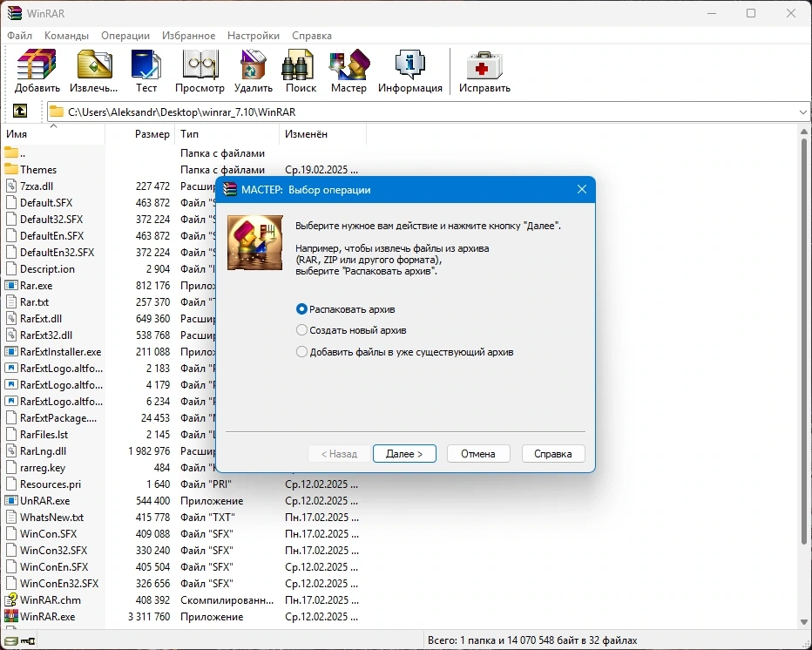Sort by the Тип column header
Screen dimensions: 812x650
click(x=227, y=133)
